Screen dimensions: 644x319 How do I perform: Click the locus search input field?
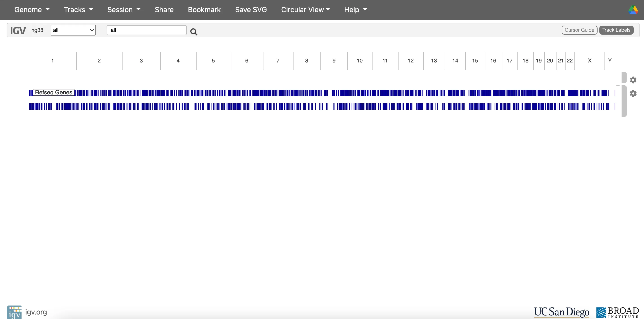[146, 30]
